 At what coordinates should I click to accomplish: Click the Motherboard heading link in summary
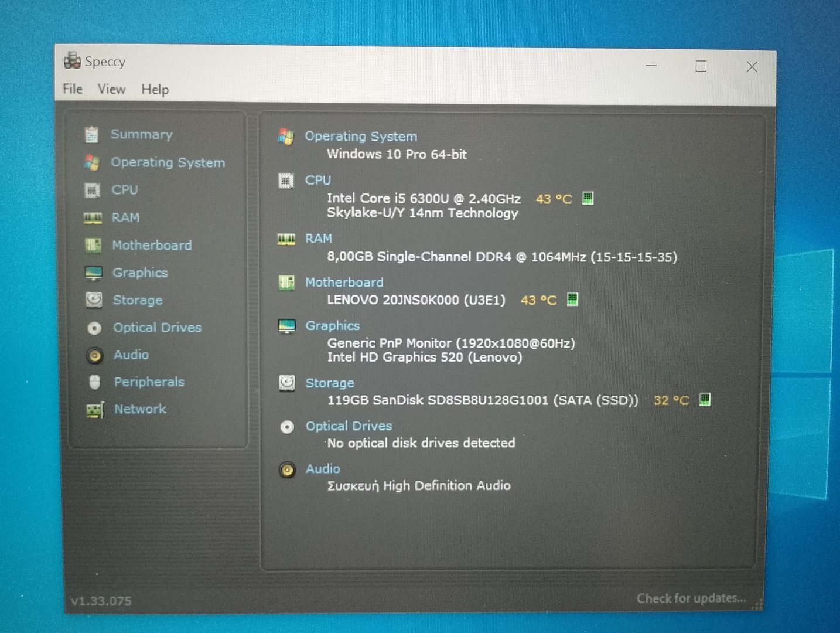point(344,283)
